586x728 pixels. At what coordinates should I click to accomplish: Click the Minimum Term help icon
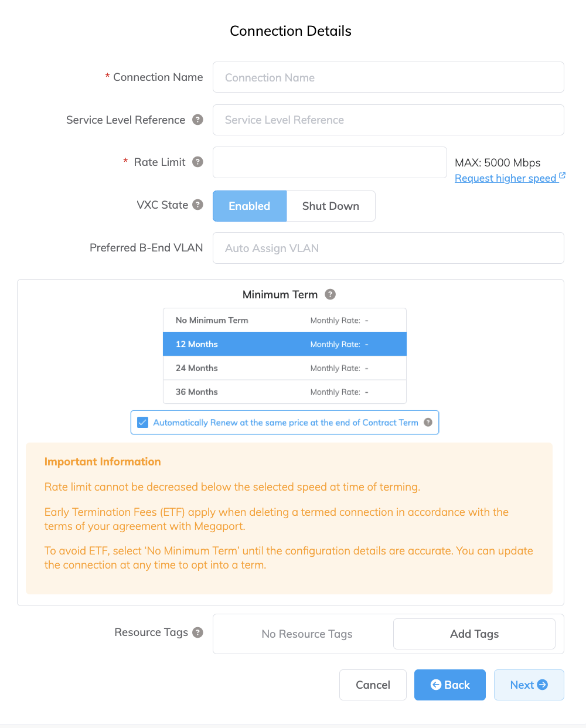331,294
